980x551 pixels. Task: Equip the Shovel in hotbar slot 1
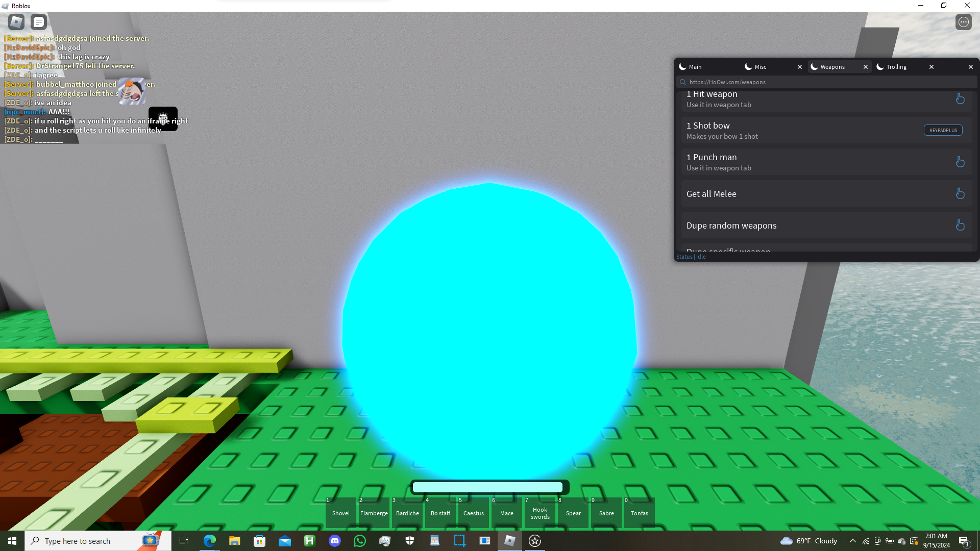(341, 513)
